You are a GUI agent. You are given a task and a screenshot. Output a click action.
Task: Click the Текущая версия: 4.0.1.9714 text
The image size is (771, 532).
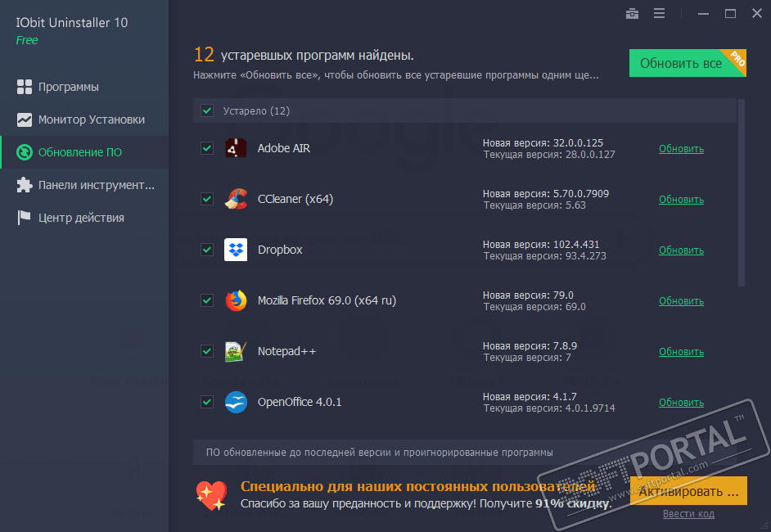(549, 408)
